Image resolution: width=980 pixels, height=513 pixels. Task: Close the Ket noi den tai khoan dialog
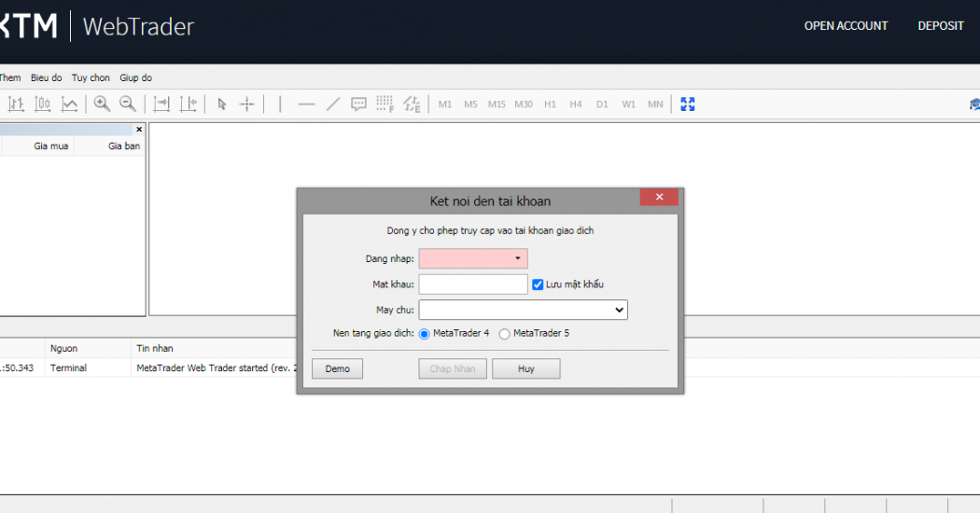(x=659, y=197)
